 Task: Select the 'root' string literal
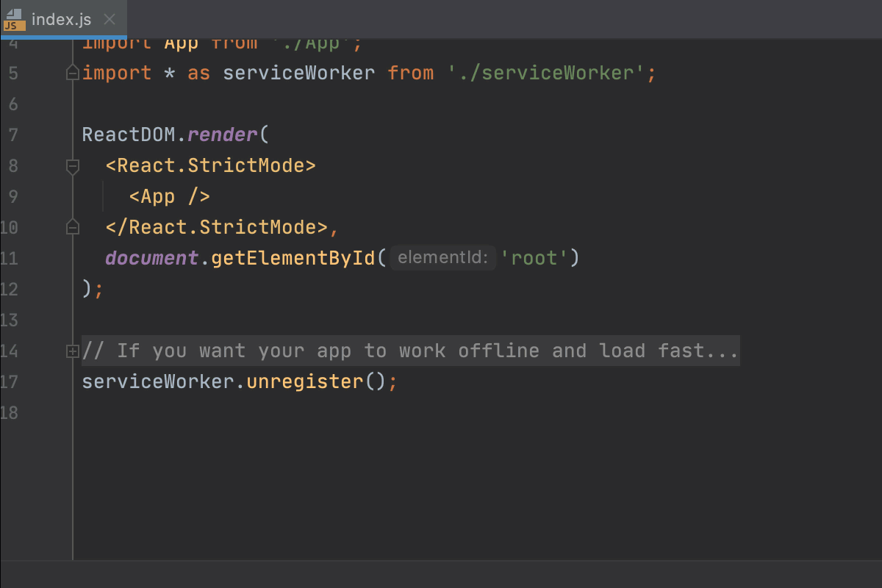(534, 257)
